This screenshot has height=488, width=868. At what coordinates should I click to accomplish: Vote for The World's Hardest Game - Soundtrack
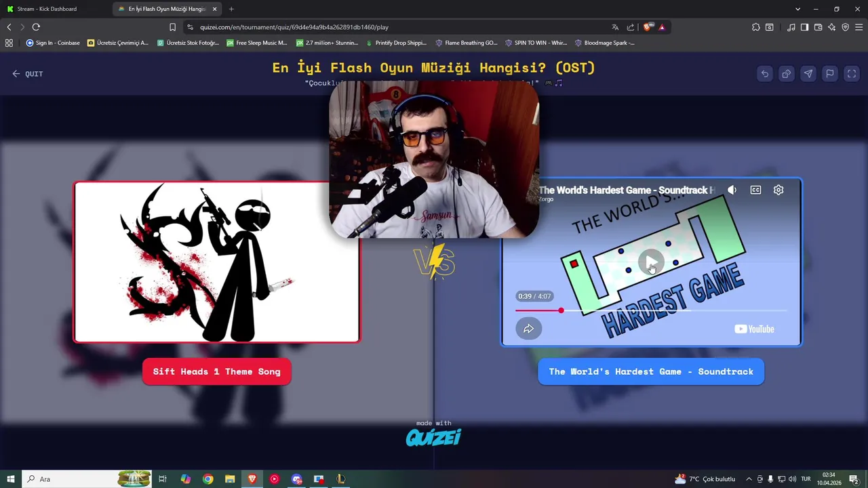(x=651, y=371)
